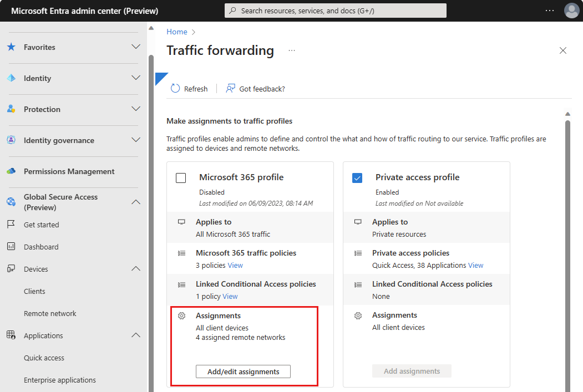Expand the Favorites section chevron

point(136,47)
